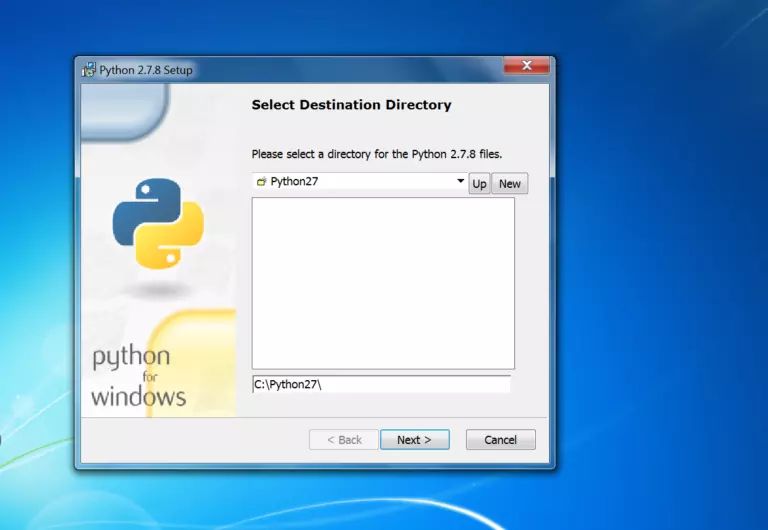Create a new folder with New button
Screen dimensions: 768x530
(x=509, y=184)
